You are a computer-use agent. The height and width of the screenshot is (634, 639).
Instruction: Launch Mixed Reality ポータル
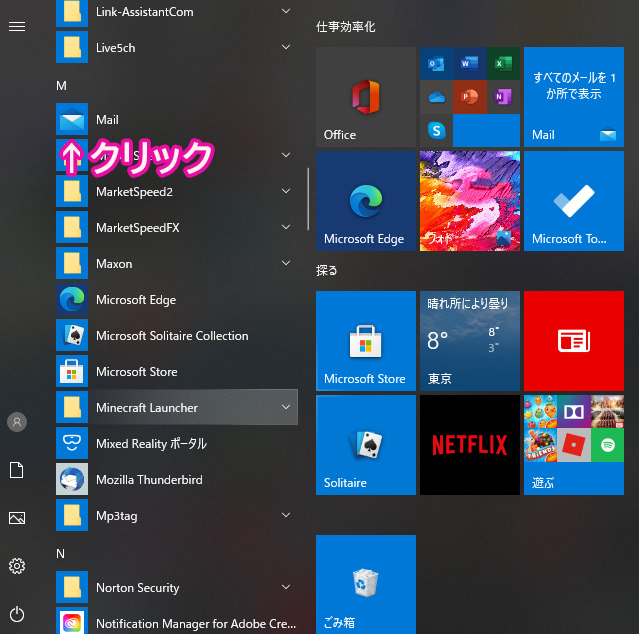177,443
